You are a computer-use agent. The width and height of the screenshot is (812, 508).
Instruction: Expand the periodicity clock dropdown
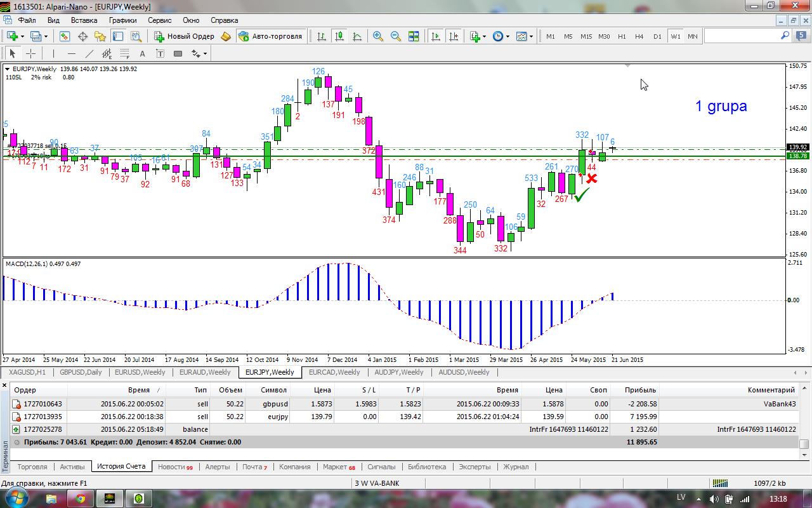[x=507, y=36]
